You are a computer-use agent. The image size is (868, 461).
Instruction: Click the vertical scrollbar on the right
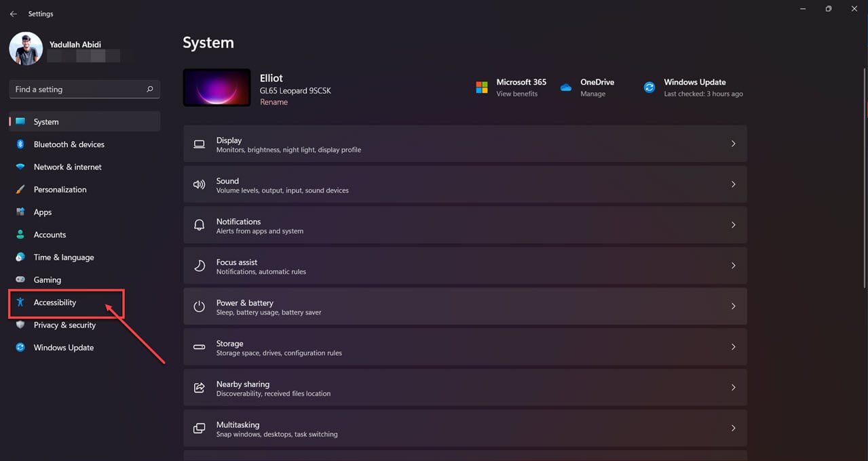864,169
